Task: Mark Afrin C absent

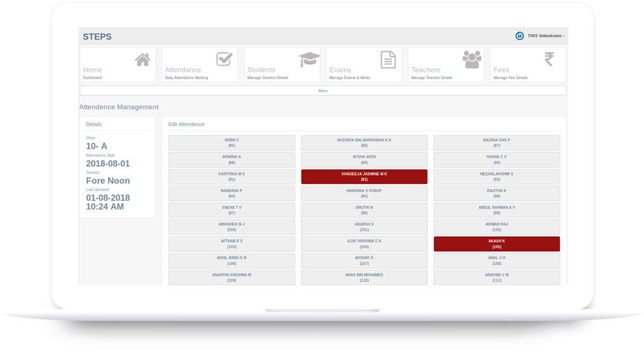Action: 232,143
